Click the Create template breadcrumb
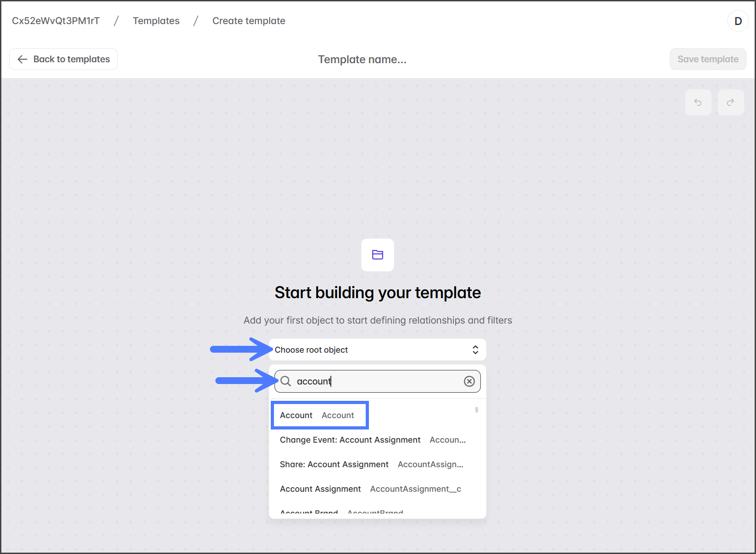Screen dimensions: 756x554 [x=249, y=21]
